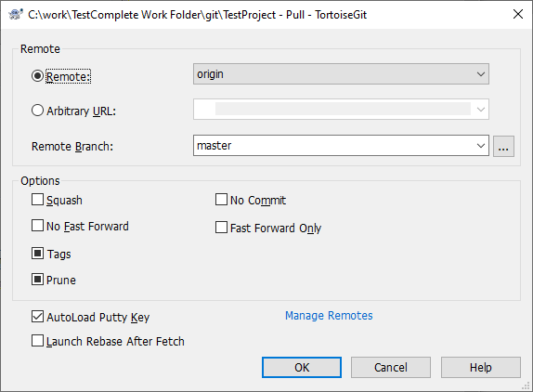Confirm the pull with OK
The width and height of the screenshot is (533, 392).
pos(302,367)
